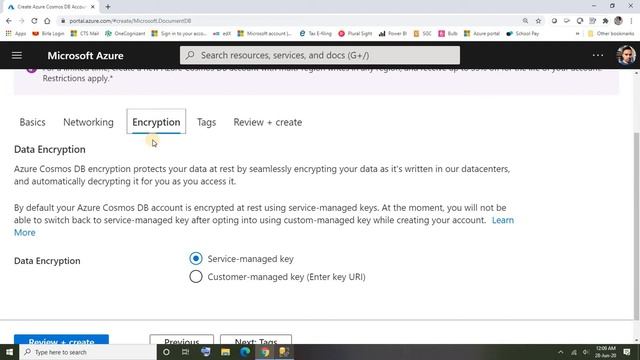The image size is (640, 360).
Task: Close the Create Azure Cosmos DB Account tab
Action: tap(93, 7)
